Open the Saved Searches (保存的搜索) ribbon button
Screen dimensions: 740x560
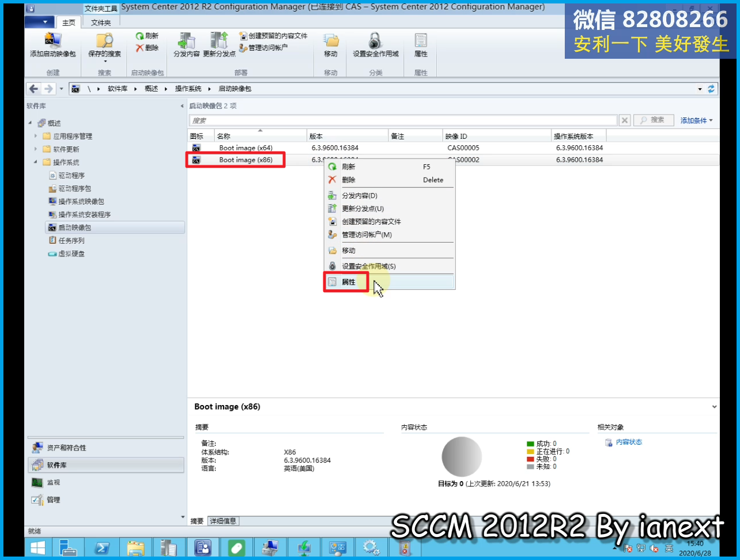coord(104,47)
